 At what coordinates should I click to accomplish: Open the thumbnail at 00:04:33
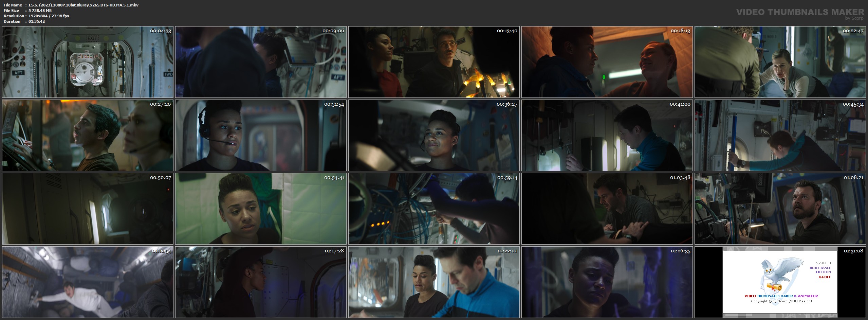pos(88,62)
